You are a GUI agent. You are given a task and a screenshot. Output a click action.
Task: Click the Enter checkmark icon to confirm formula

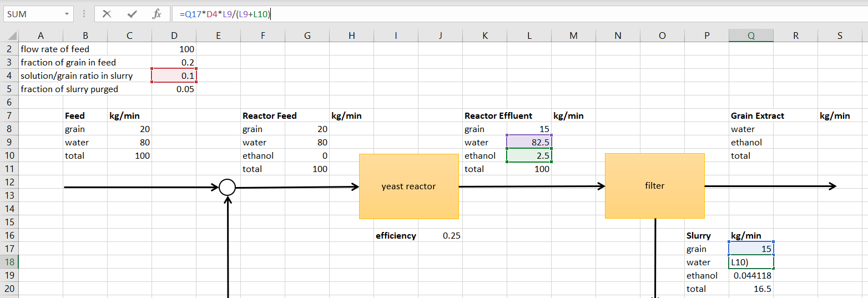click(132, 14)
